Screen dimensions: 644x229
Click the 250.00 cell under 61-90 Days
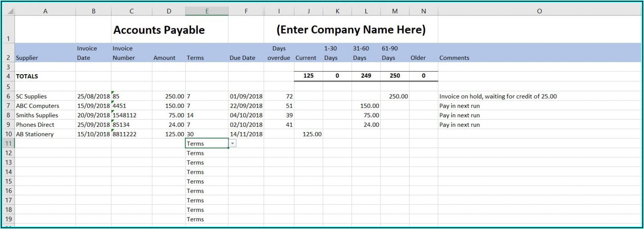click(395, 96)
